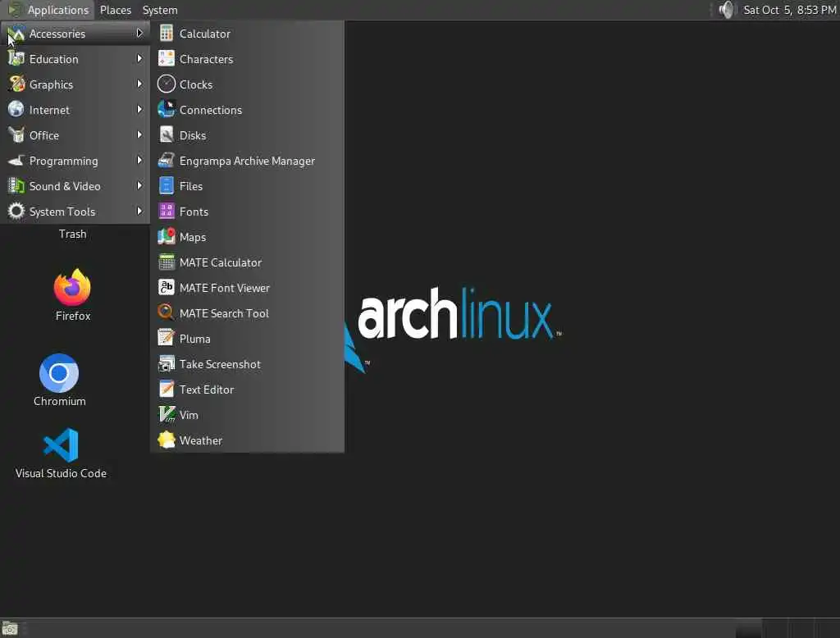Open the Applications menu
Viewport: 840px width, 638px height.
tap(58, 10)
